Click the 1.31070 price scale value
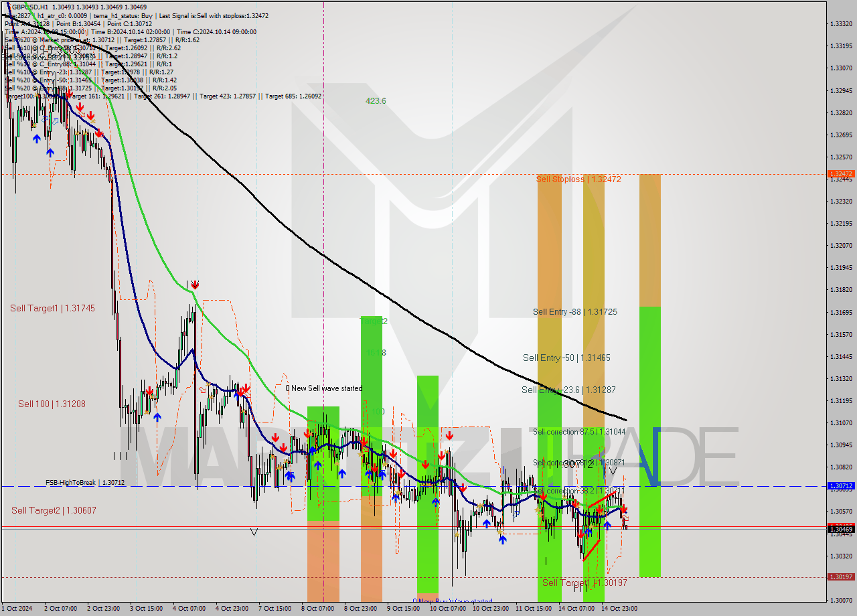 [x=841, y=422]
